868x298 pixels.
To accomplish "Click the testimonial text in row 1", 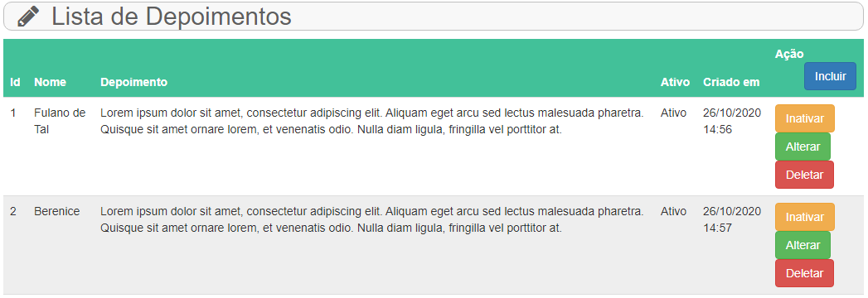I will 372,121.
